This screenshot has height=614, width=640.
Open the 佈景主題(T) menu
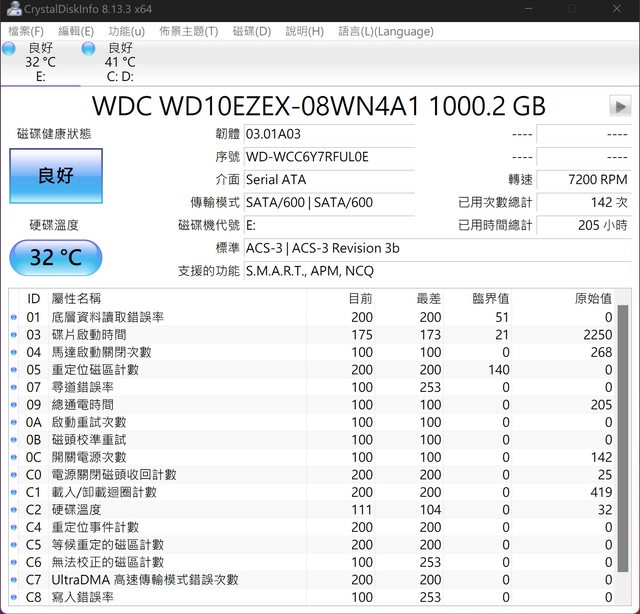click(x=188, y=31)
